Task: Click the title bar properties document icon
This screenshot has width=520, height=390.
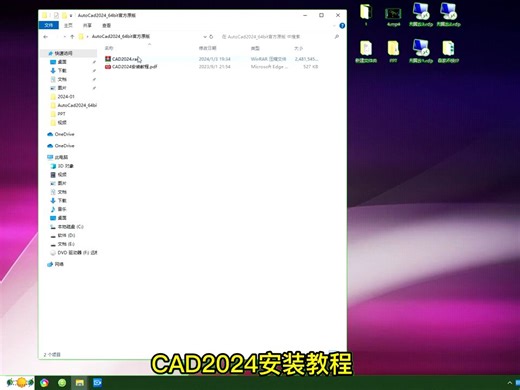Action: 56,15
